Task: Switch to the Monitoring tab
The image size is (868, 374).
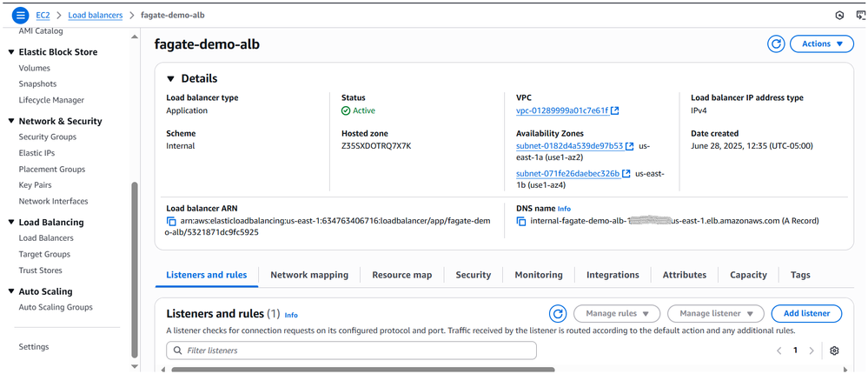Action: tap(538, 275)
